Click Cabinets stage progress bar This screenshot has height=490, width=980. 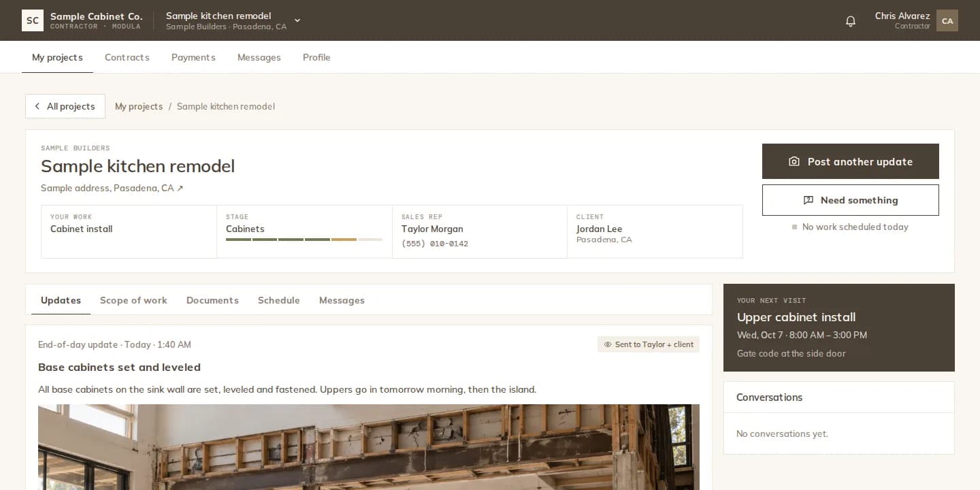pyautogui.click(x=304, y=240)
